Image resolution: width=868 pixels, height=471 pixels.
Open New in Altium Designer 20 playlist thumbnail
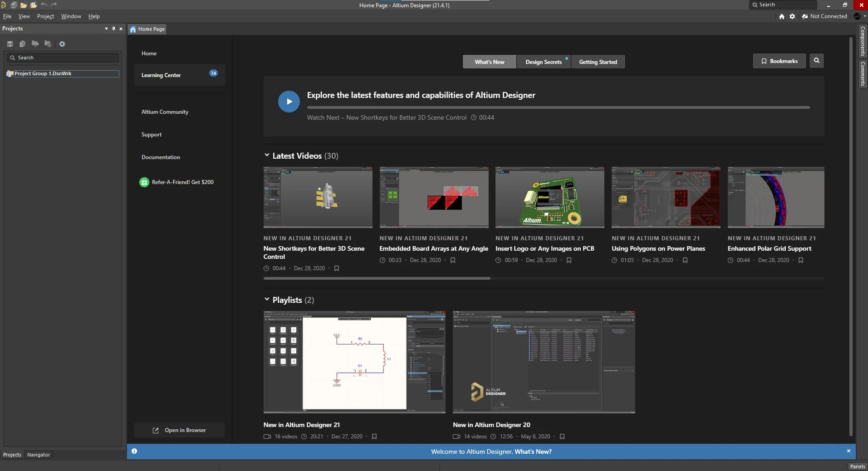point(544,362)
